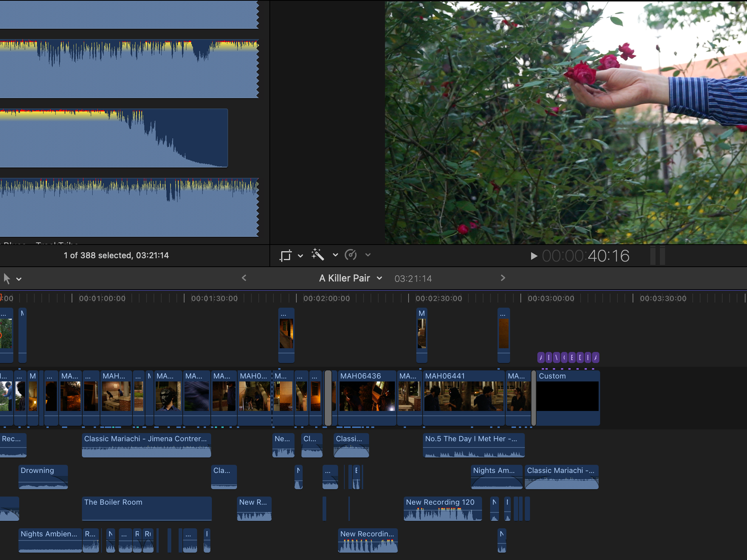Click the Transform crop tool icon
This screenshot has width=747, height=560.
(285, 255)
